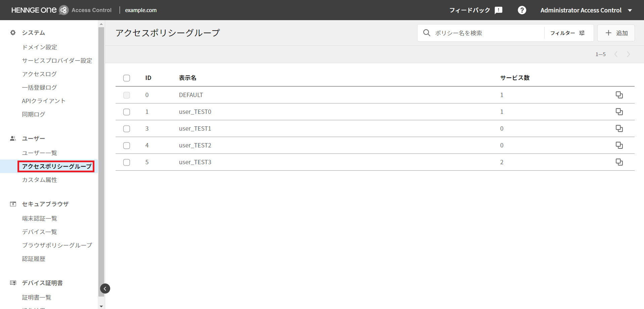Open the フィルター filter options
644x309 pixels.
point(567,33)
